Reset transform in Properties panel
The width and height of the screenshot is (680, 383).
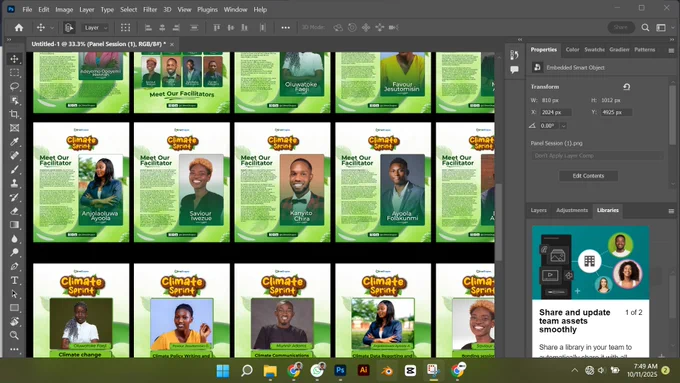[x=627, y=87]
